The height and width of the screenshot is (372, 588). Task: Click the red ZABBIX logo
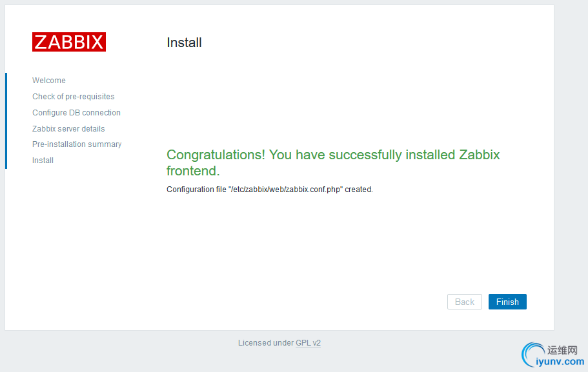point(69,42)
